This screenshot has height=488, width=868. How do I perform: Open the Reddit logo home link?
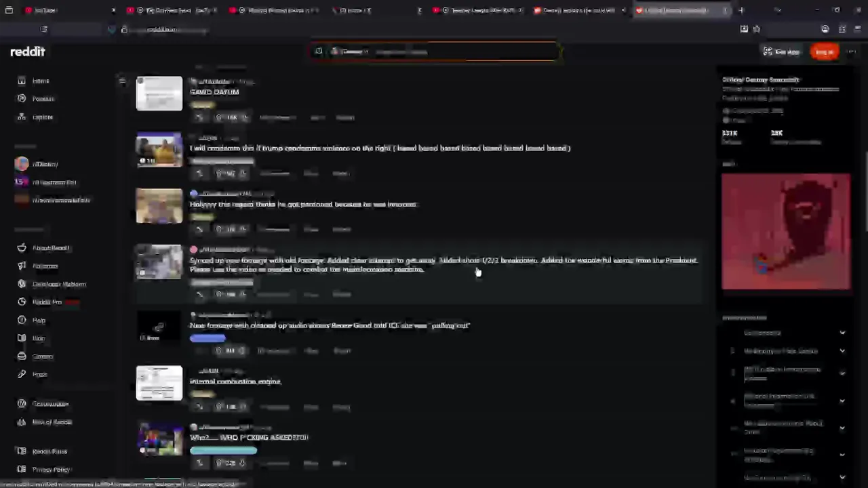(28, 52)
